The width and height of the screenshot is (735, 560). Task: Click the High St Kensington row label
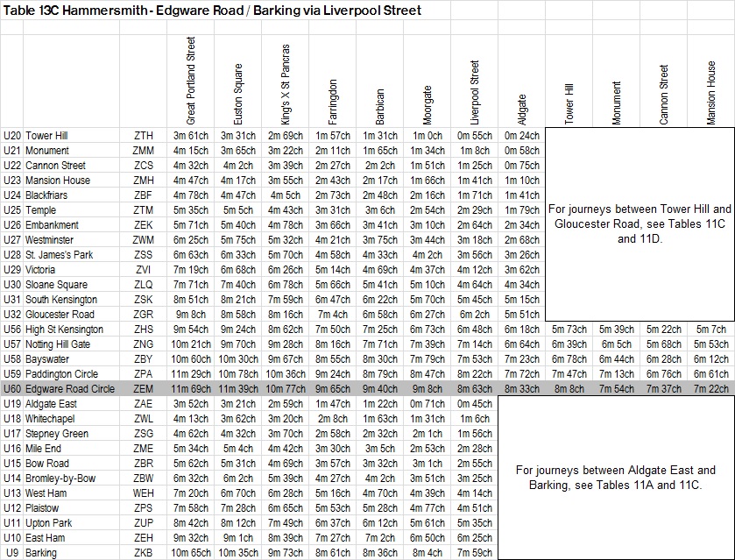pos(64,330)
